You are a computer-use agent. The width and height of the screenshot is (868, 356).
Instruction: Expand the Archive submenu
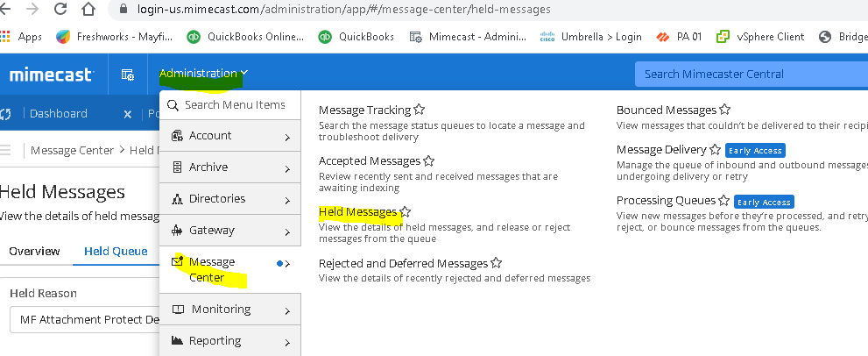230,167
